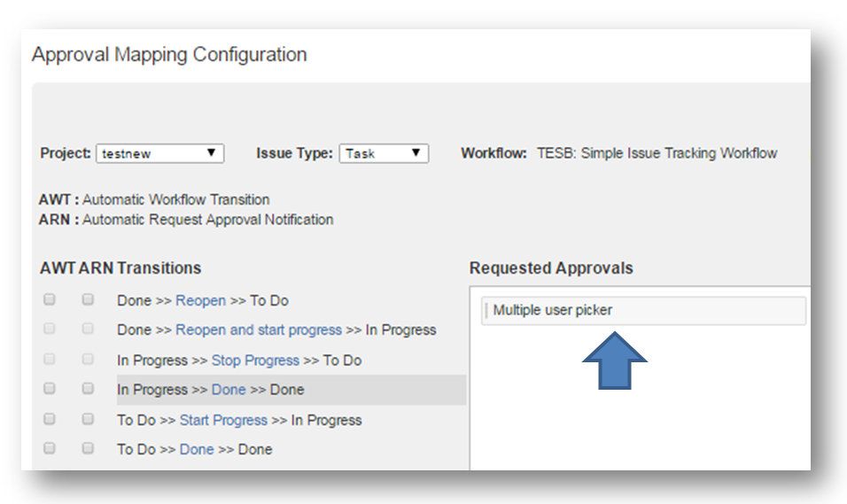This screenshot has width=847, height=504.
Task: Expand the Issue Type dropdown showing Task
Action: click(384, 153)
